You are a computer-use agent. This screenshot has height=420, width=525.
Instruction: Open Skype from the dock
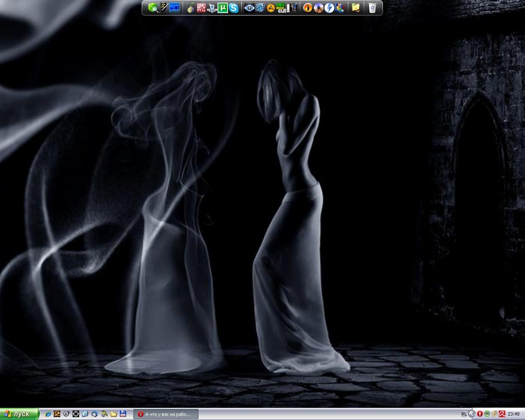coord(234,8)
